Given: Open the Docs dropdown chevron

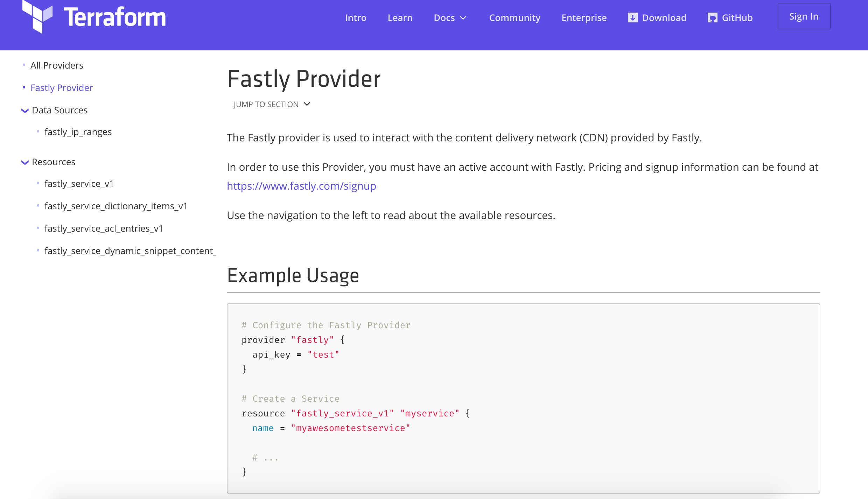Looking at the screenshot, I should (x=463, y=17).
